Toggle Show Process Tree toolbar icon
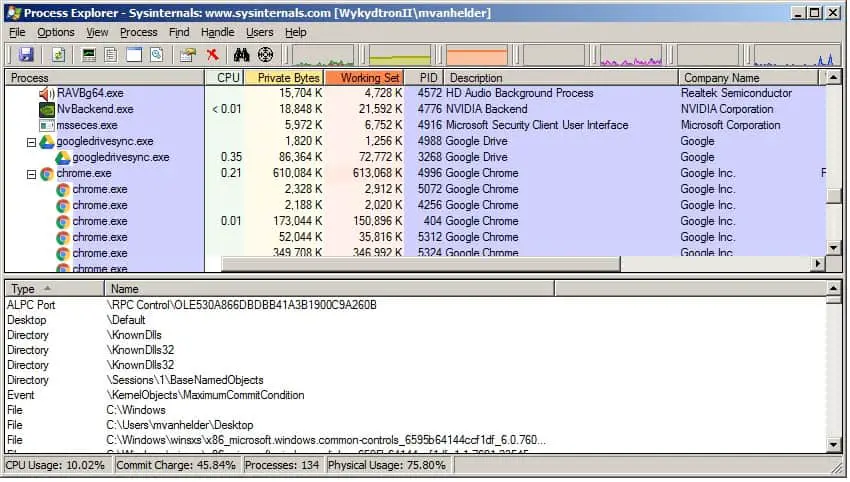850x482 pixels. tap(111, 55)
